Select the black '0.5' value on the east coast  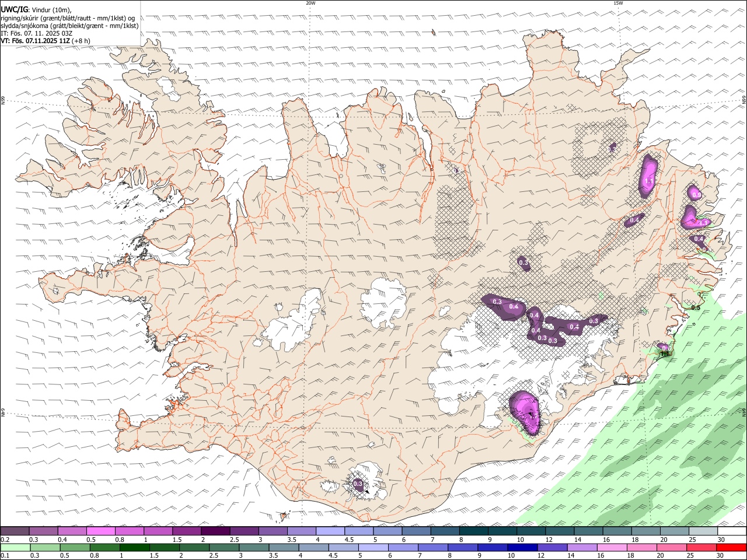pyautogui.click(x=696, y=307)
